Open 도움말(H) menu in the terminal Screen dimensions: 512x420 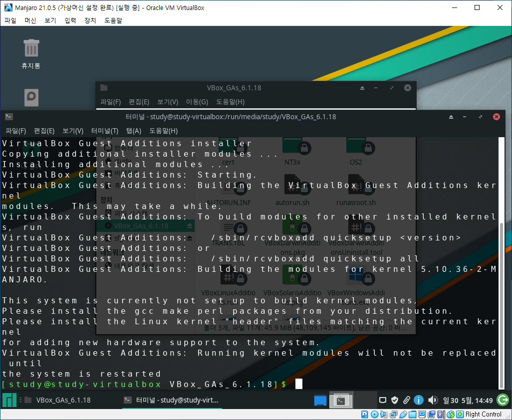pyautogui.click(x=164, y=131)
